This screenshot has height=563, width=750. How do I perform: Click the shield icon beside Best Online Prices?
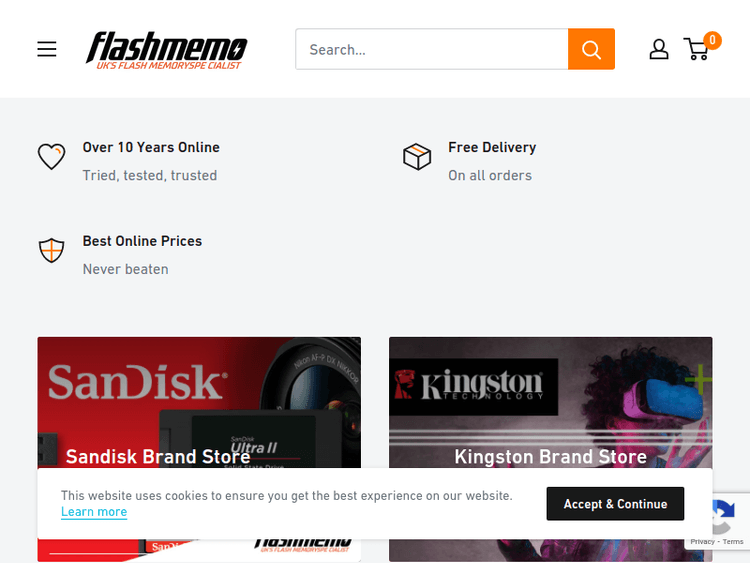tap(52, 250)
